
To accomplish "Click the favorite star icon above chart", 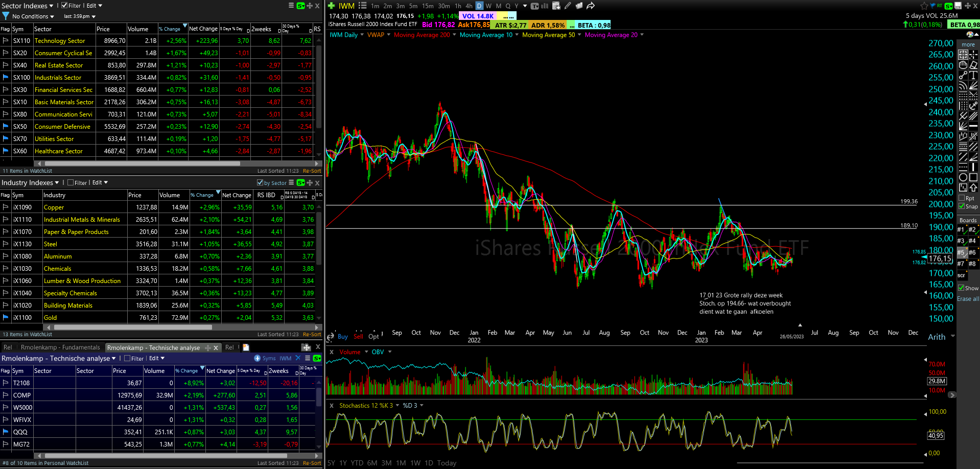I will tap(924, 6).
